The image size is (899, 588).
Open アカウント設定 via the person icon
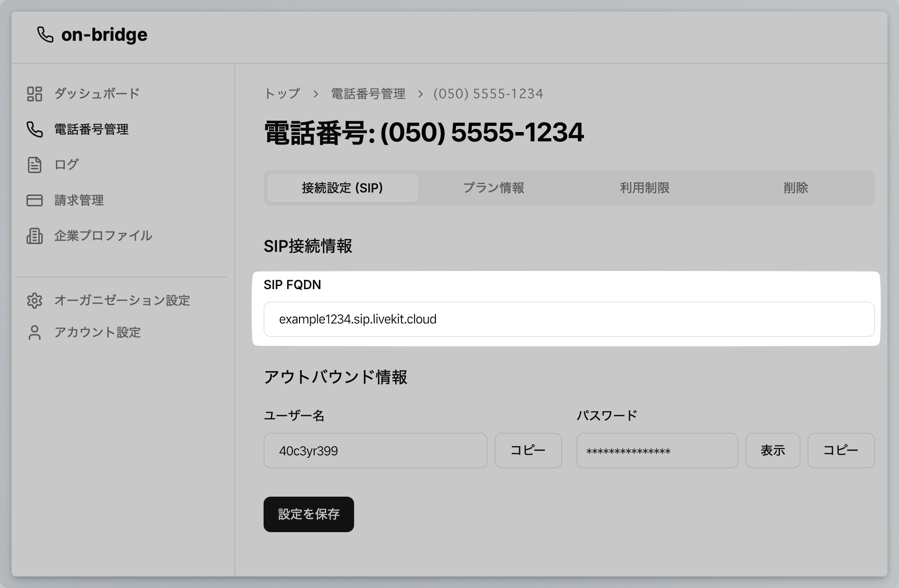click(x=34, y=332)
